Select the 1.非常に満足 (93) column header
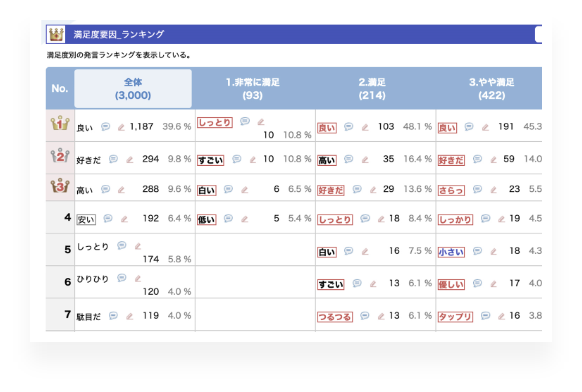This screenshot has width=582, height=392. pyautogui.click(x=253, y=88)
